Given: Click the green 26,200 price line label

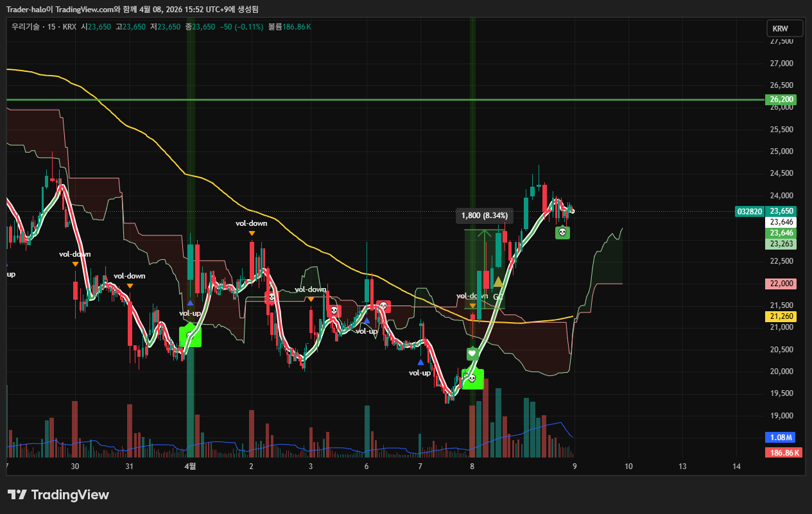Looking at the screenshot, I should point(781,99).
